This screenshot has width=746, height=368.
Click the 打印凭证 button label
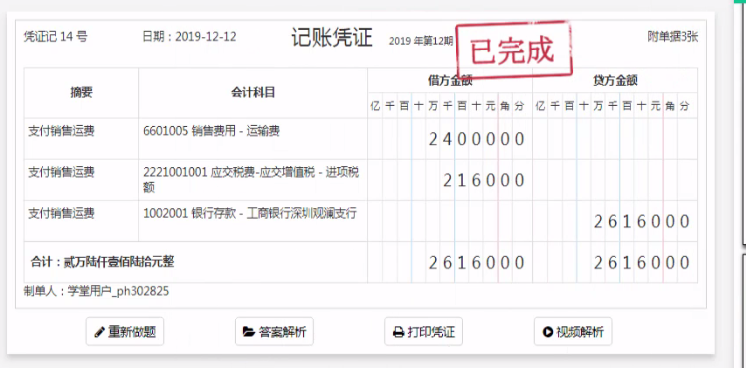click(431, 332)
